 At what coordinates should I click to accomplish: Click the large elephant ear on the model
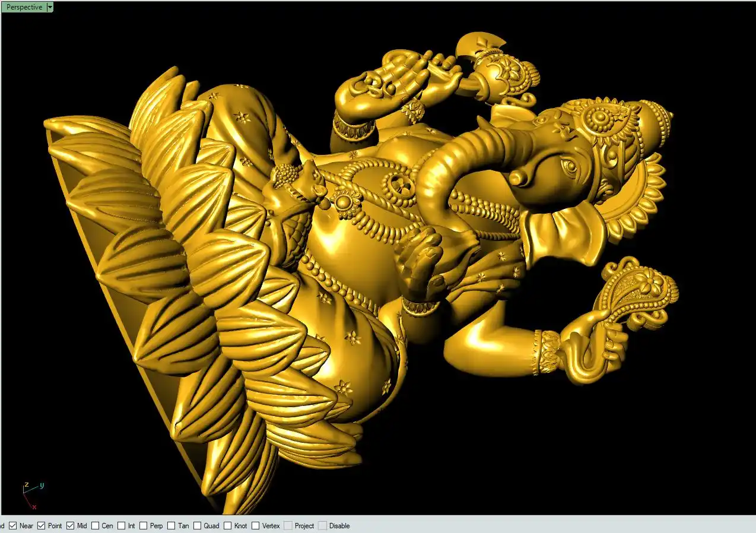pyautogui.click(x=564, y=231)
